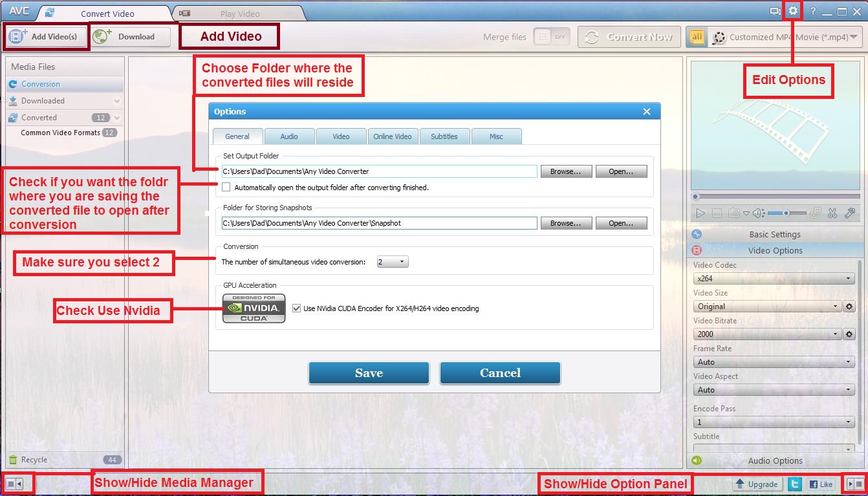Open the Video Size Original dropdown

point(766,307)
